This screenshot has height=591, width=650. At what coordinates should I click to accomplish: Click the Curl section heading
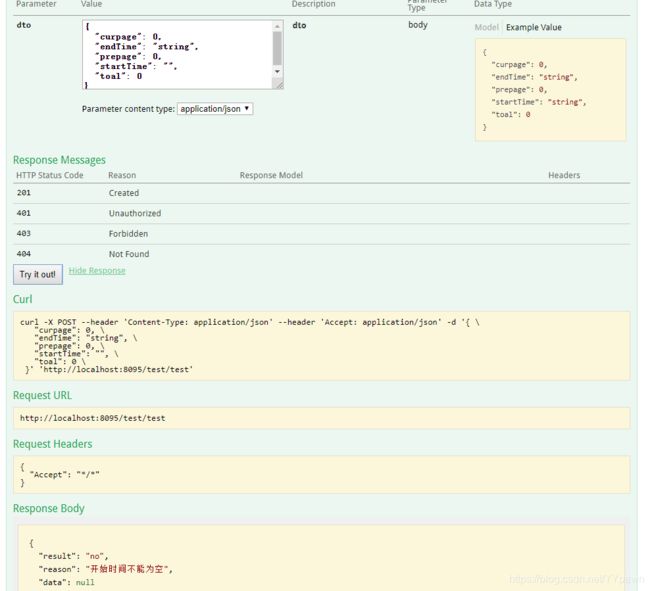click(x=22, y=299)
